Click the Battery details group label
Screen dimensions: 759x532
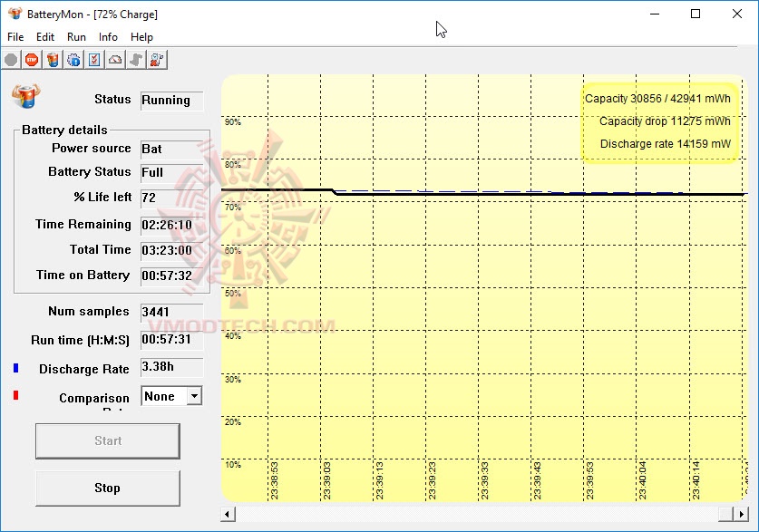click(64, 131)
